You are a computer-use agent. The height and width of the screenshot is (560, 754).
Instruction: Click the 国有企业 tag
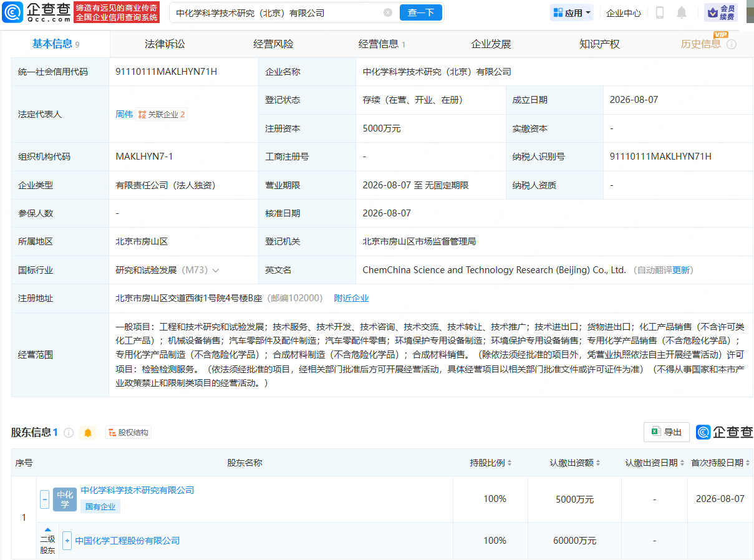coord(100,506)
